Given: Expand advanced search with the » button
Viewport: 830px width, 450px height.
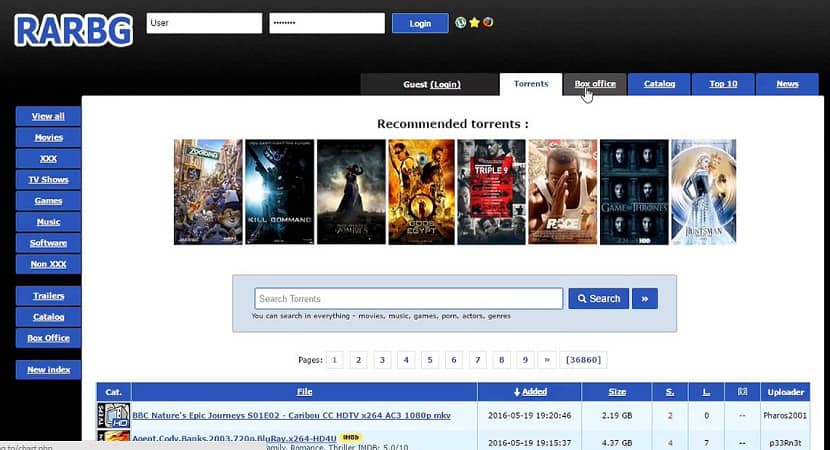Looking at the screenshot, I should pos(645,299).
